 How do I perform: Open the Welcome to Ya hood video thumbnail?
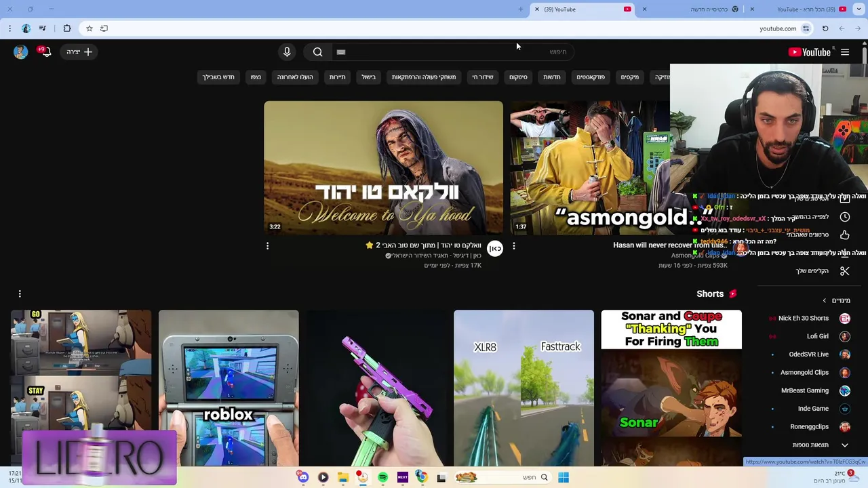point(383,167)
